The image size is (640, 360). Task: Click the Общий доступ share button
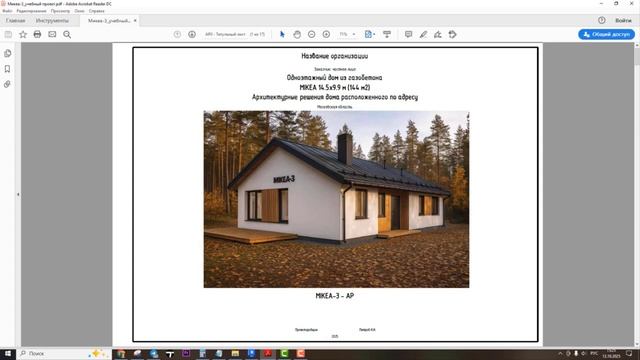[x=606, y=34]
